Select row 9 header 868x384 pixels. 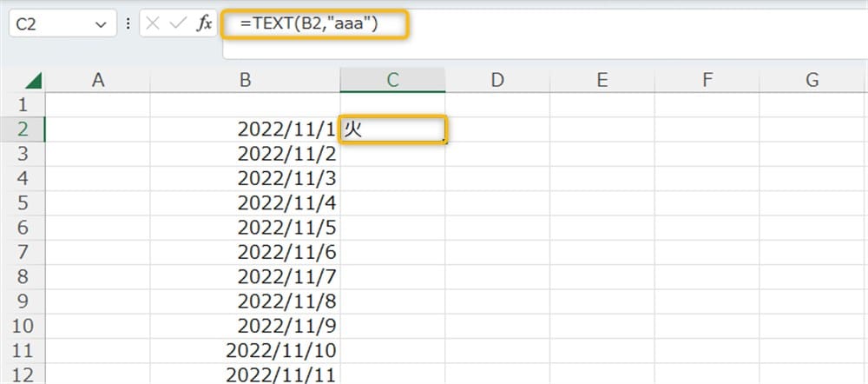[23, 302]
